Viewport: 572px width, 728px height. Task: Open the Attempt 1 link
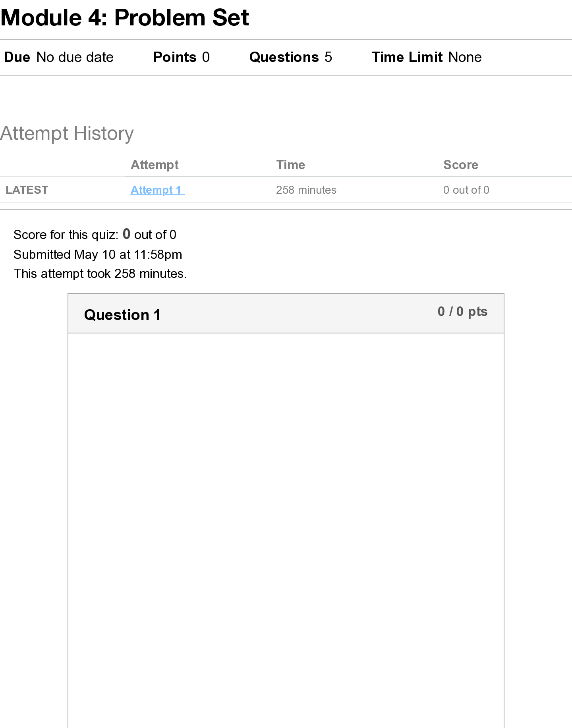click(x=157, y=190)
